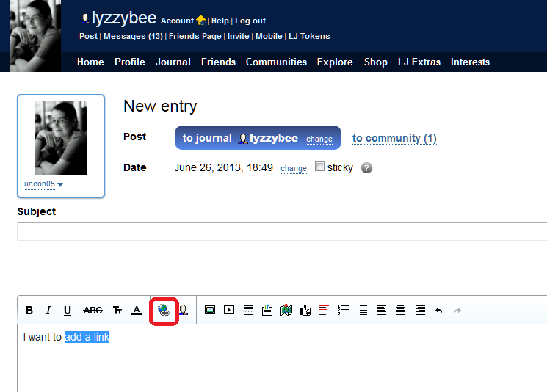Change the journal to post in
Screen dimensions: 547x392
(x=319, y=139)
